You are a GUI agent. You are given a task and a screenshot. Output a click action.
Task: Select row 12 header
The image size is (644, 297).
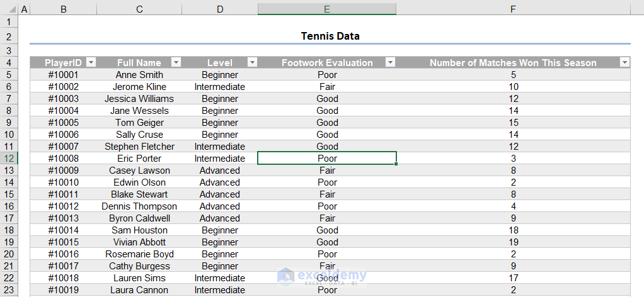[x=9, y=159]
